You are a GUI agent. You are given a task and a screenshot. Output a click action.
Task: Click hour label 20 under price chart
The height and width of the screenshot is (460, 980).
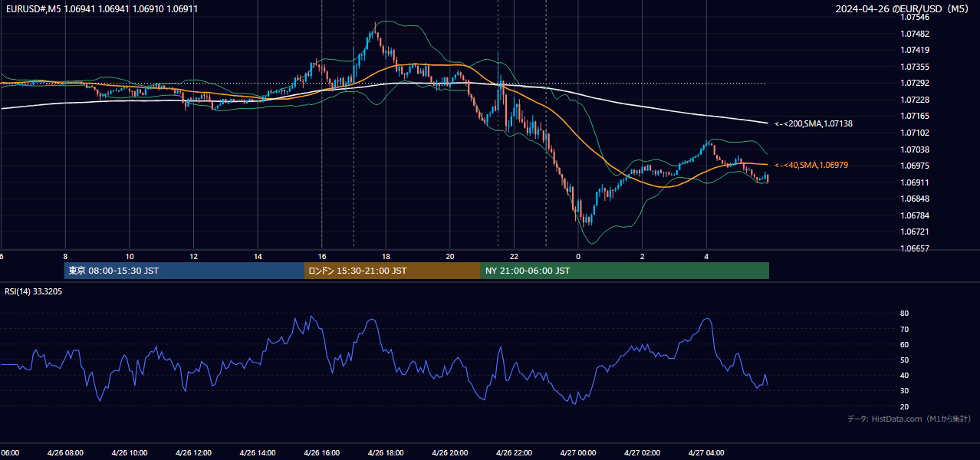(450, 256)
